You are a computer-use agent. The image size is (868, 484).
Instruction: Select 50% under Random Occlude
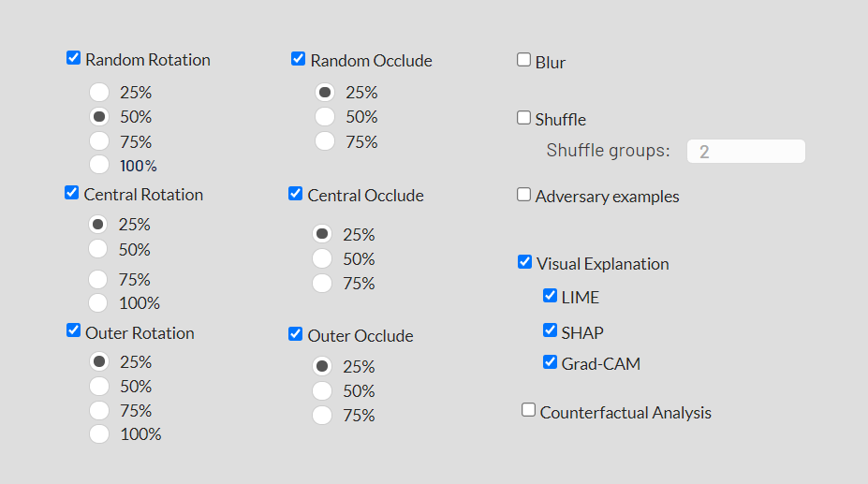point(324,117)
